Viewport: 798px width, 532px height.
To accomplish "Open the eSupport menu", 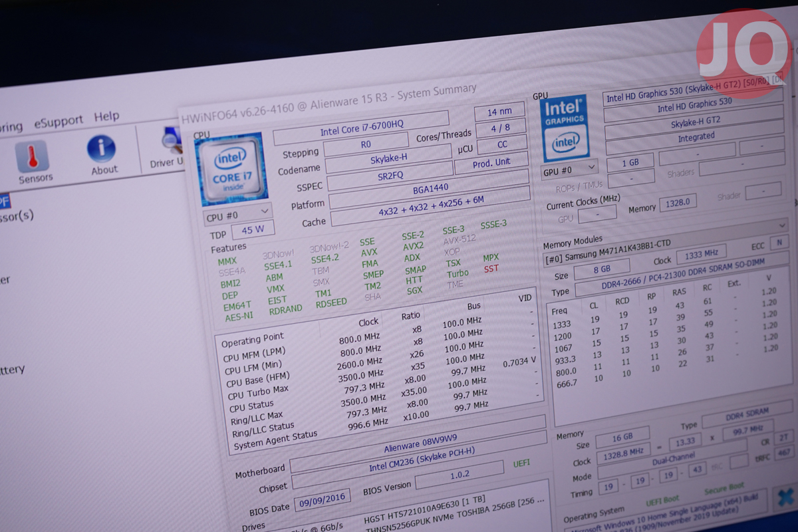I will [59, 122].
